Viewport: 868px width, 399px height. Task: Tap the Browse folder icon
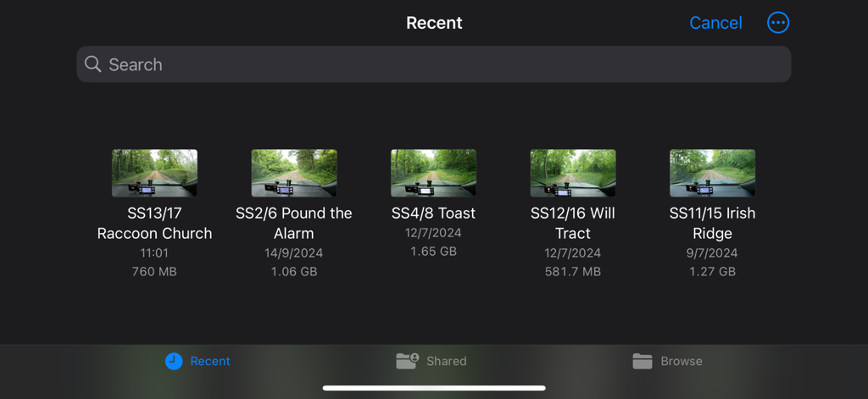point(643,361)
